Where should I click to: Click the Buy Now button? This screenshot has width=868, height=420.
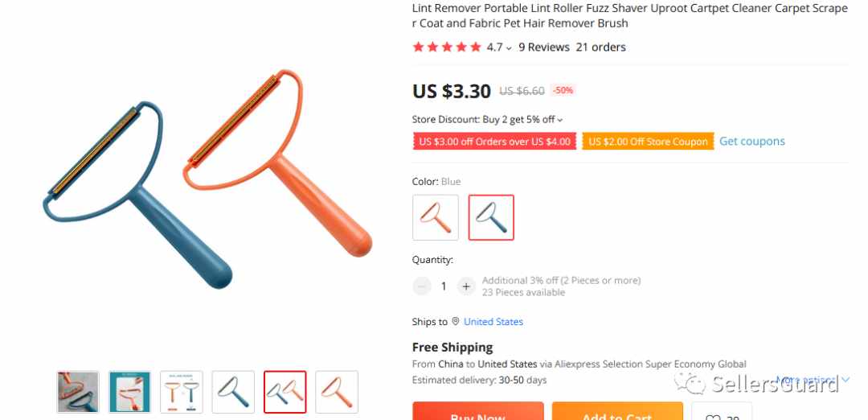[477, 411]
